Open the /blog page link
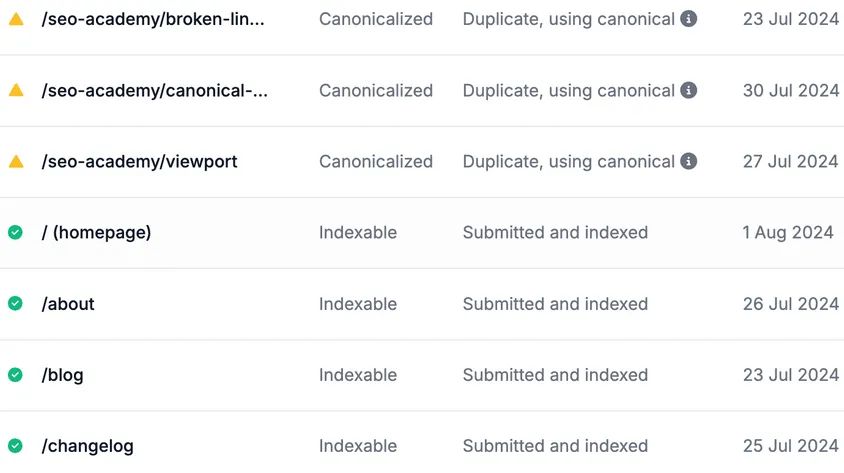This screenshot has height=473, width=844. 62,375
